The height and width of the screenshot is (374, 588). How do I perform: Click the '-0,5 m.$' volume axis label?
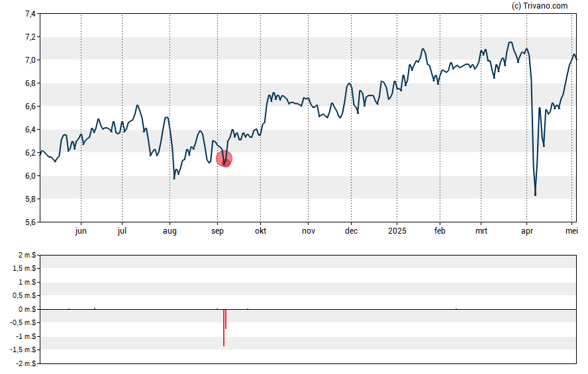click(x=23, y=322)
